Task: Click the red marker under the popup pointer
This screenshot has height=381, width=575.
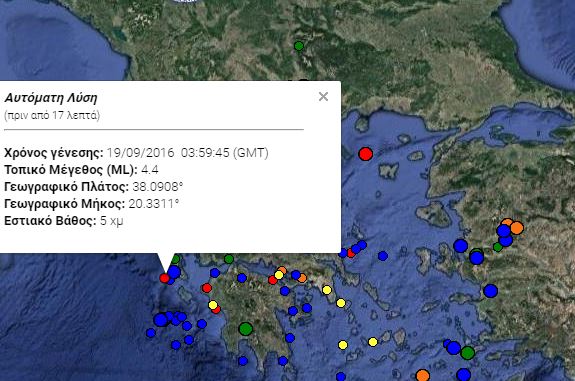Action: point(165,278)
